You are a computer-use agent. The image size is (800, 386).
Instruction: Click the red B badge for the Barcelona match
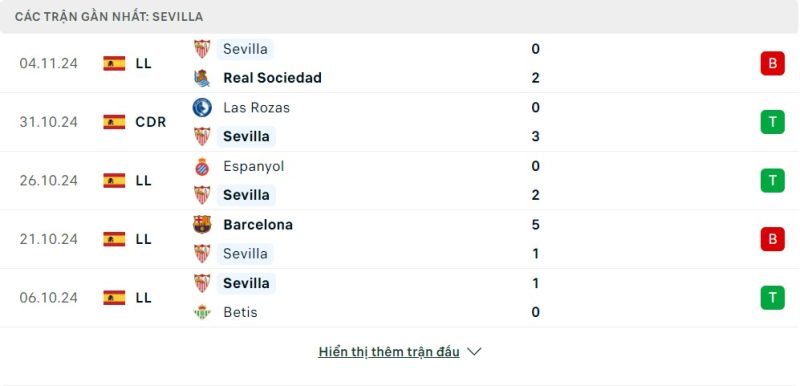pyautogui.click(x=772, y=239)
